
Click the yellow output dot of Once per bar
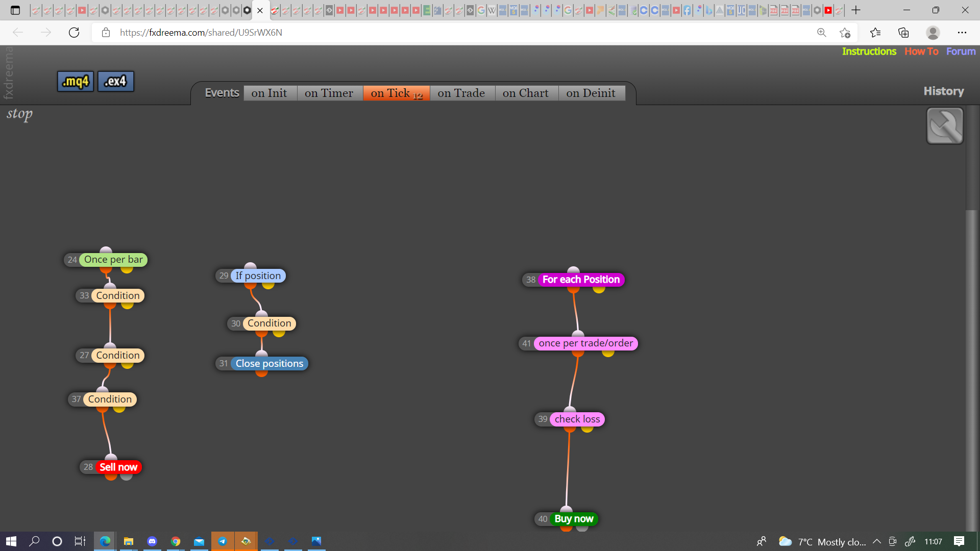click(x=127, y=269)
